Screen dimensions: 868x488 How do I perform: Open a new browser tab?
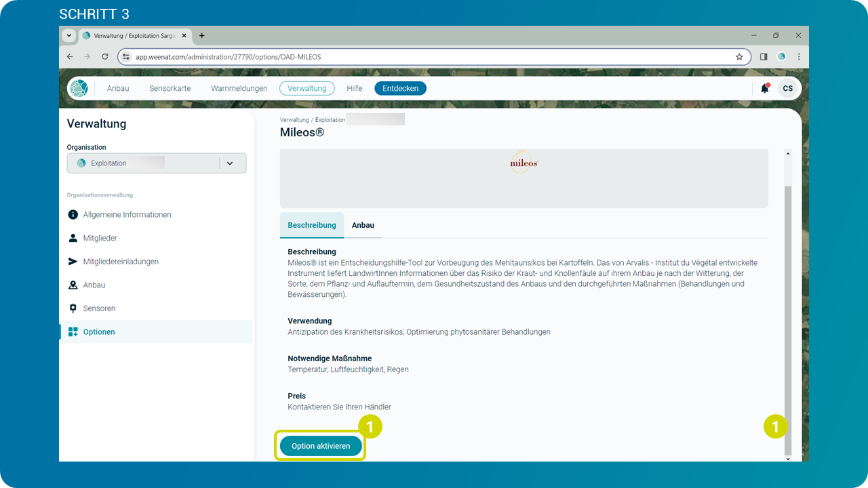click(x=202, y=36)
